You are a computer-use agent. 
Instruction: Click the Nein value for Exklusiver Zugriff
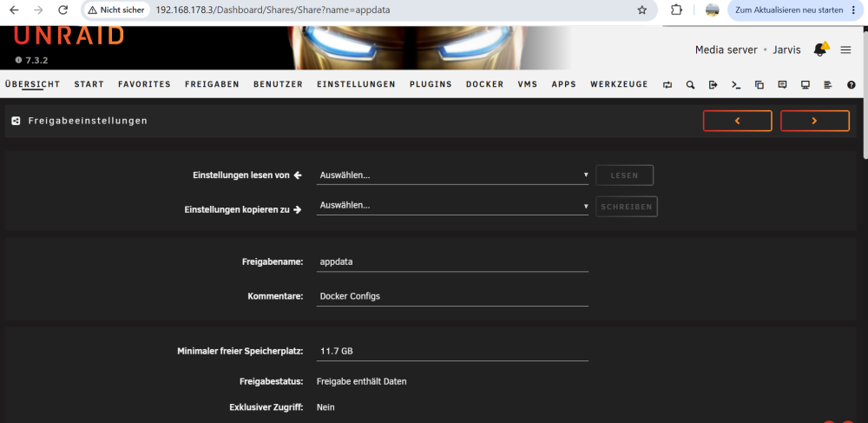click(325, 407)
